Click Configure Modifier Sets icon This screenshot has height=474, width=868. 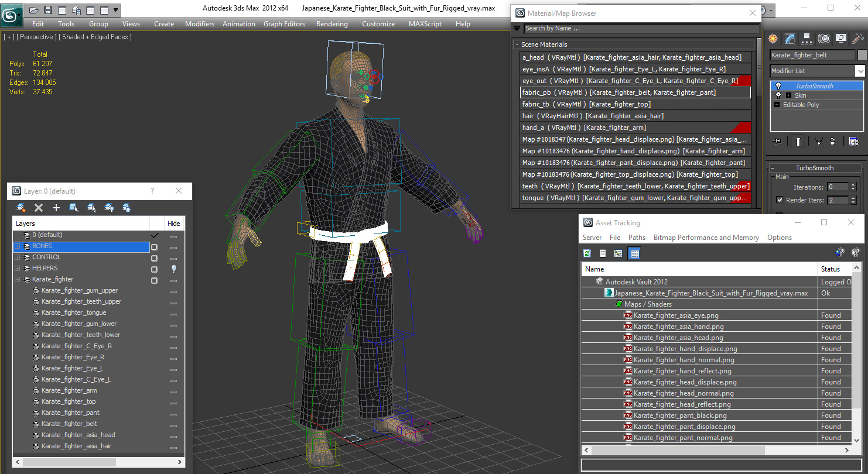(853, 141)
